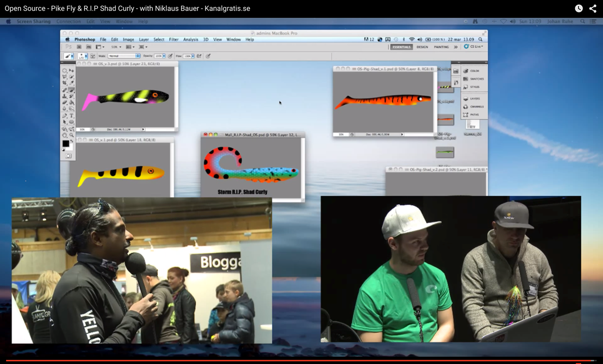Open Photoshop 3D menu
603x364 pixels.
[x=206, y=40]
